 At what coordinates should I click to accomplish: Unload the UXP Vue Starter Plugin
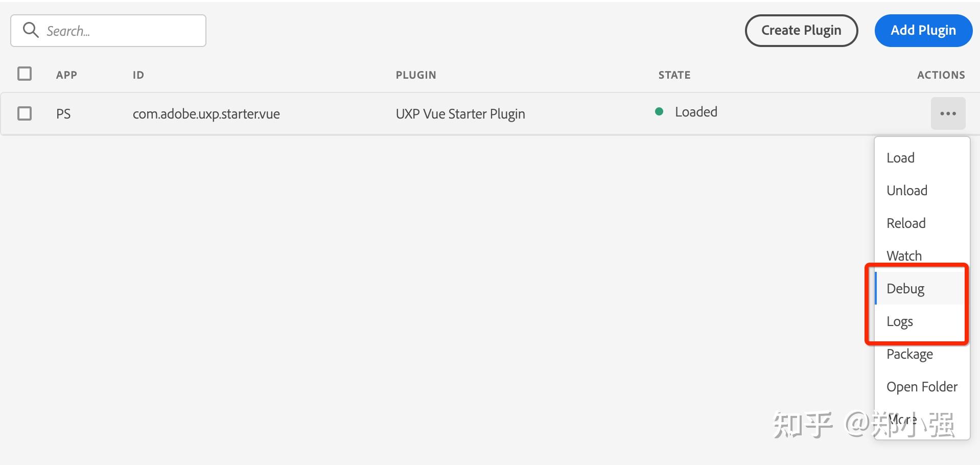[906, 190]
